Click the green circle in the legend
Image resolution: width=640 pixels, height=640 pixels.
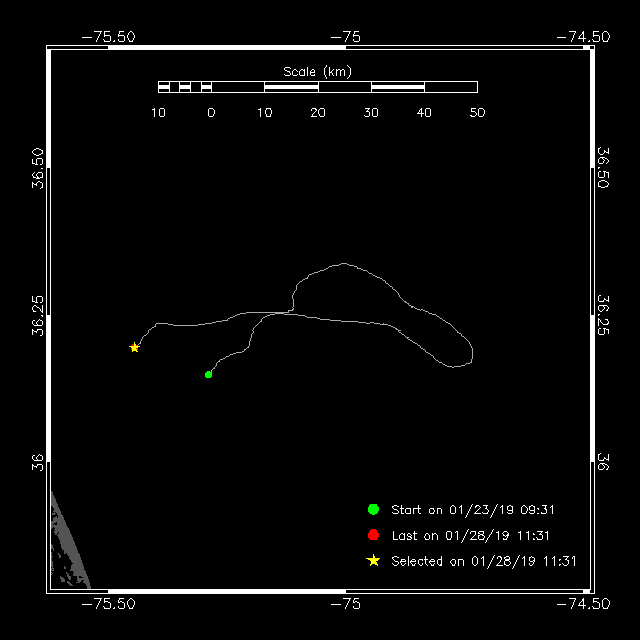(373, 509)
